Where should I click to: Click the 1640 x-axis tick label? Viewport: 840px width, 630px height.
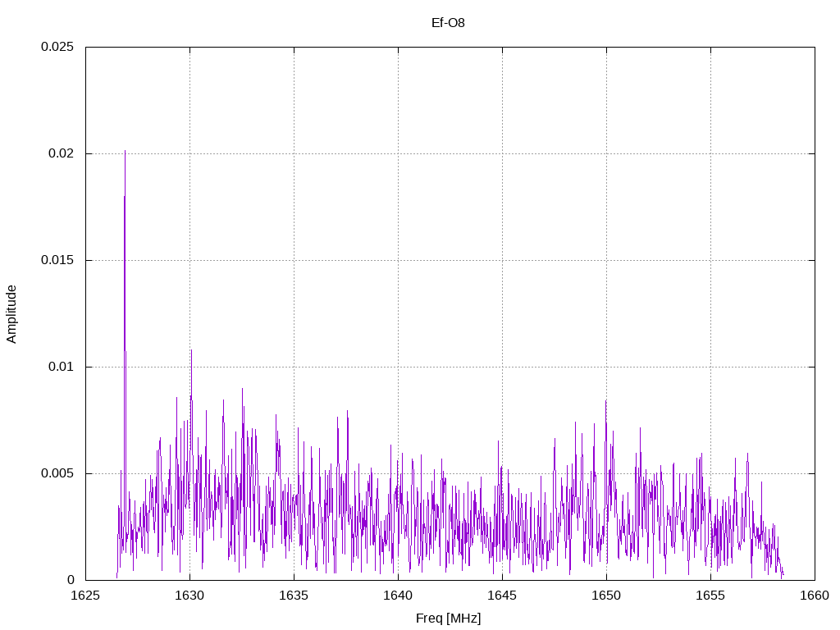[398, 596]
